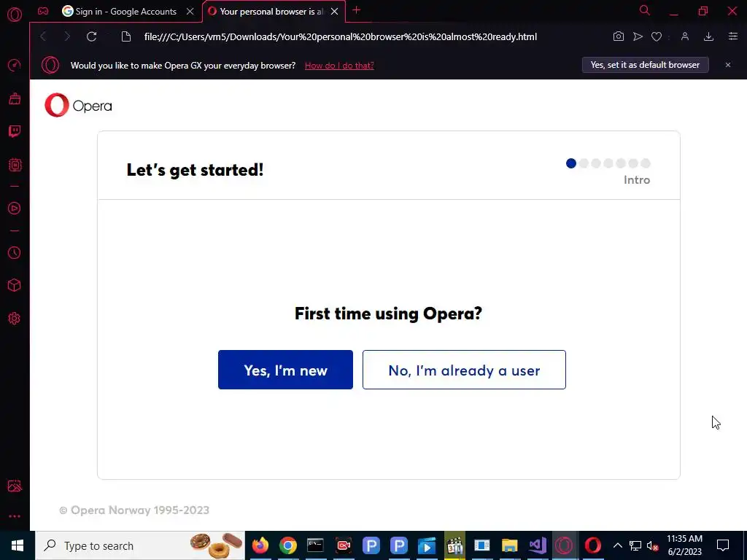The width and height of the screenshot is (747, 560).
Task: Open the CPU chip sidebar icon
Action: pyautogui.click(x=15, y=165)
